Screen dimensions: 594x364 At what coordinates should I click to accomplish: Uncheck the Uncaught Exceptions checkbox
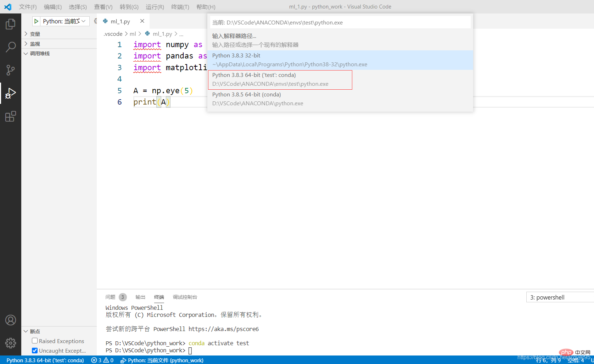(x=35, y=350)
